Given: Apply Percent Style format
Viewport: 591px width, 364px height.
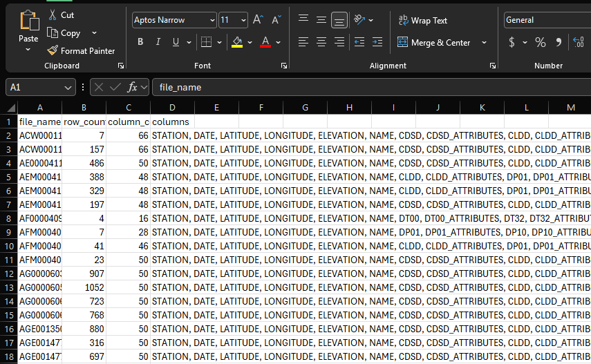Looking at the screenshot, I should [x=540, y=42].
